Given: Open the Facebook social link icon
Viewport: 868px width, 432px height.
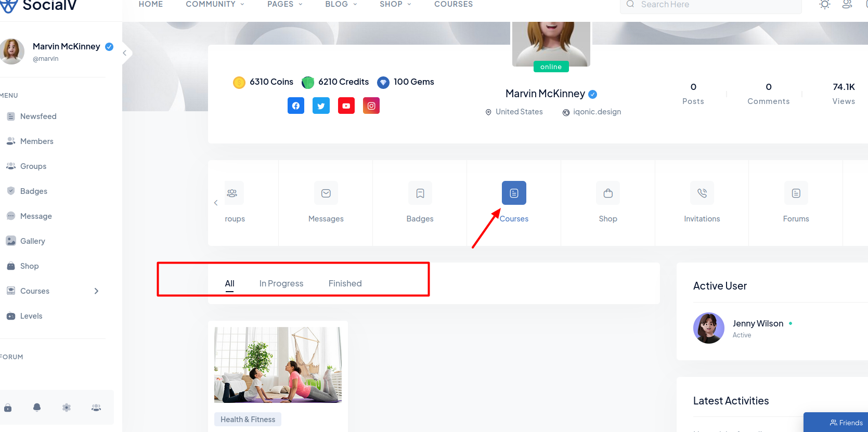Looking at the screenshot, I should (296, 106).
